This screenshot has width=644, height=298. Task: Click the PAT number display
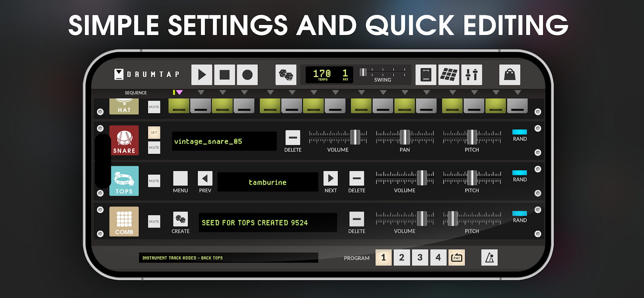(345, 74)
